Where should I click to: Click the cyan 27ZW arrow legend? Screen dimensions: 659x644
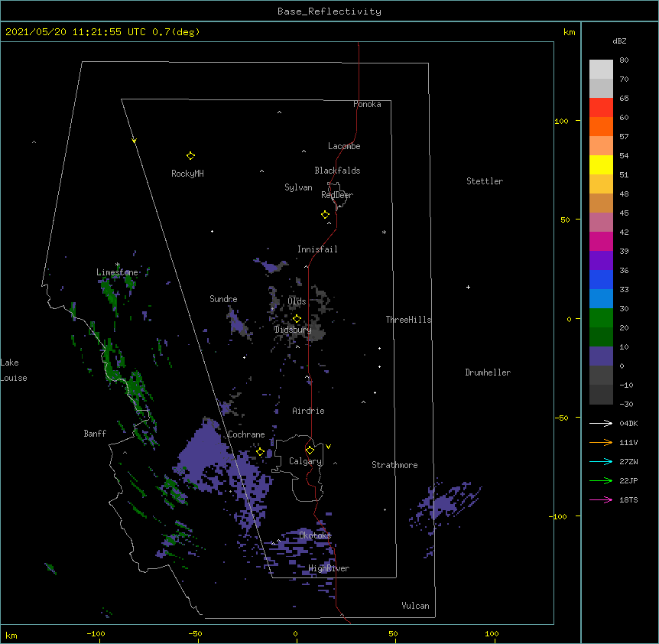[601, 461]
